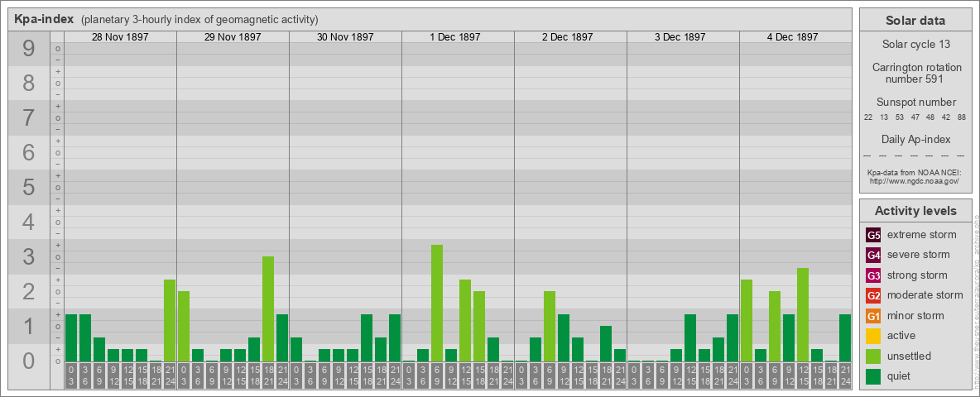
Task: Click the 0-3 time label under 28 Nov
Action: pyautogui.click(x=71, y=376)
